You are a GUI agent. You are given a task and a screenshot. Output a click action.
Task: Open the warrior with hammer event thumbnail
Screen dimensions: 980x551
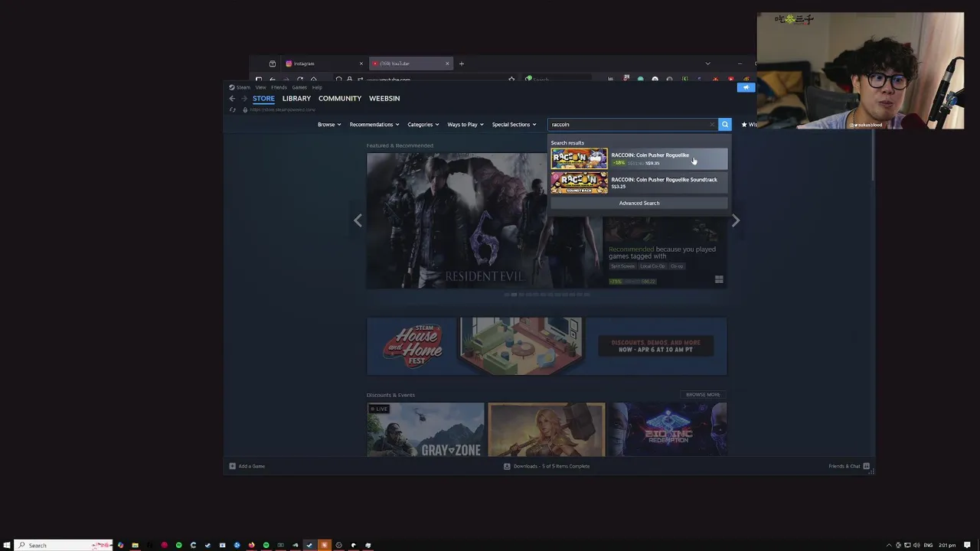pyautogui.click(x=547, y=429)
